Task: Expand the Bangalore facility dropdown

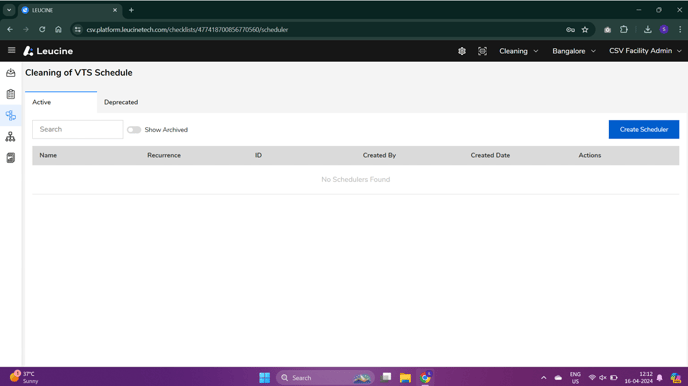Action: 574,51
